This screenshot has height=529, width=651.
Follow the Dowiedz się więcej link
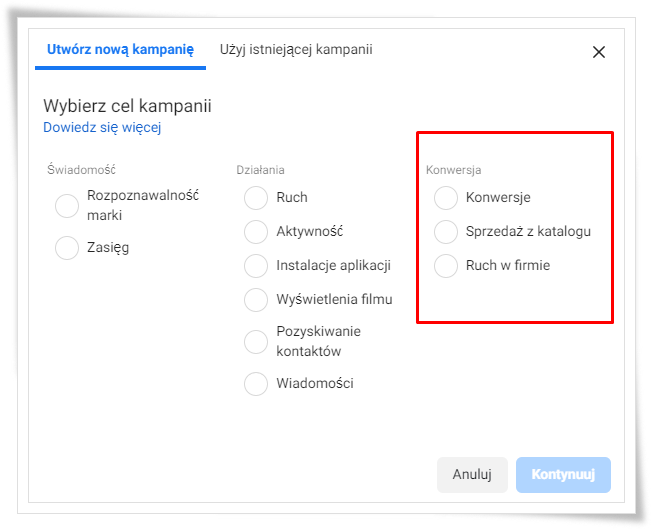tap(102, 127)
